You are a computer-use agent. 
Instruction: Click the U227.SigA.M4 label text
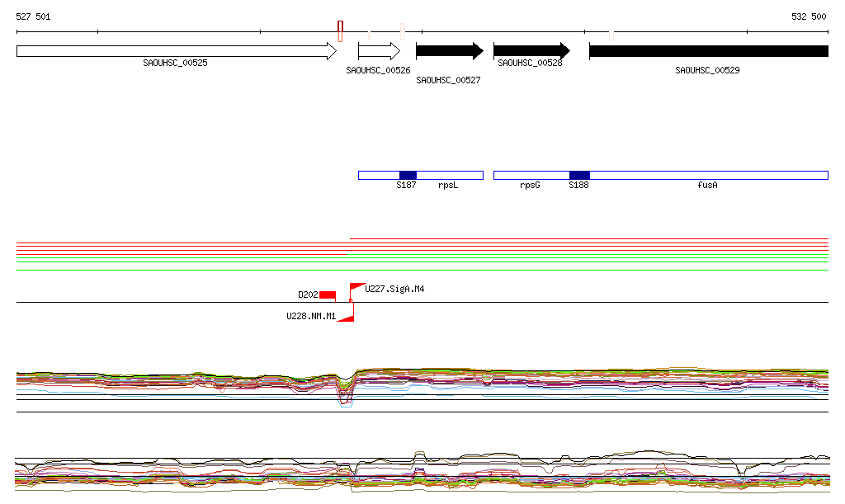coord(394,290)
